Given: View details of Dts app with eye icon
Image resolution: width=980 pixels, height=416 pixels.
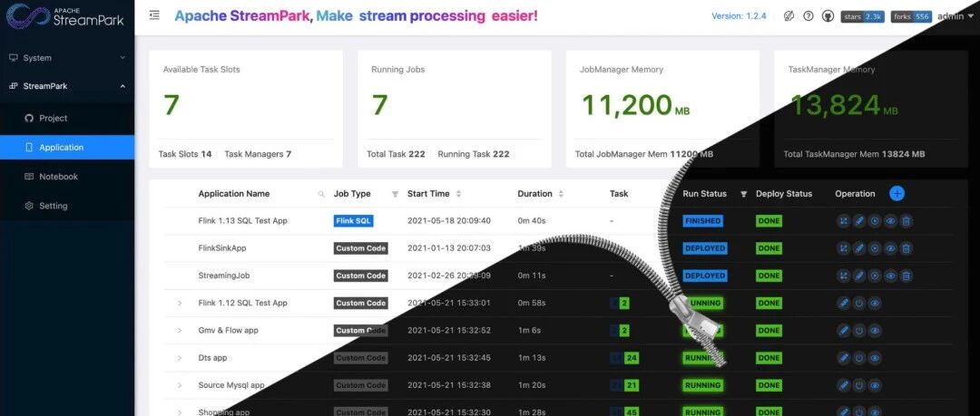Looking at the screenshot, I should [x=875, y=358].
